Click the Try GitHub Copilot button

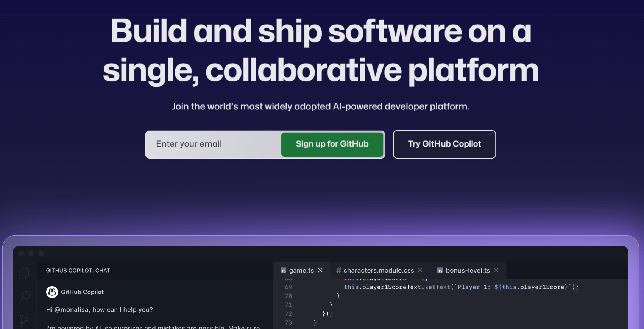(x=444, y=144)
